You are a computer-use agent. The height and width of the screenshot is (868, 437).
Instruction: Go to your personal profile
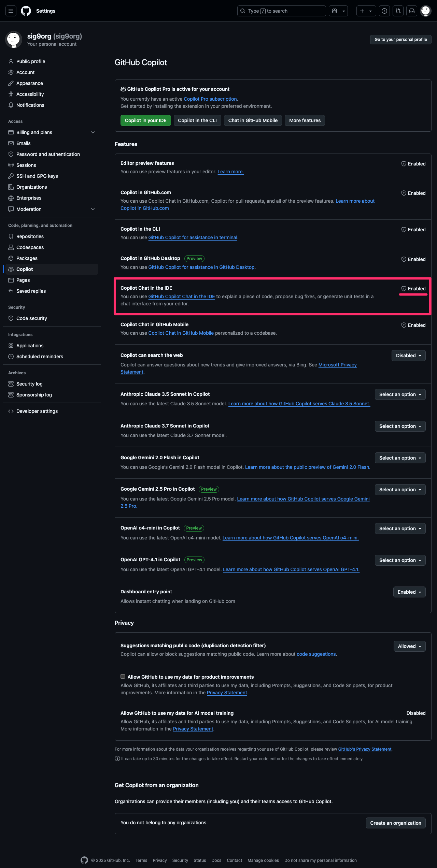pos(401,40)
